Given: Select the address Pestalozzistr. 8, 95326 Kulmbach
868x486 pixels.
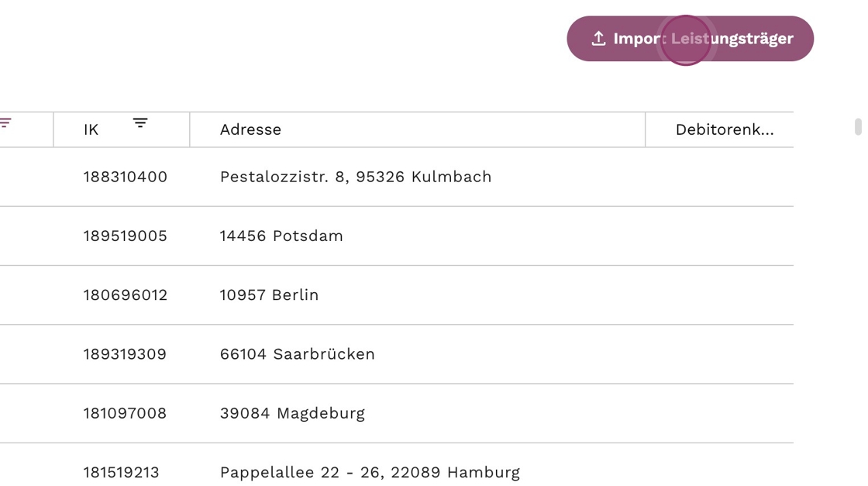Looking at the screenshot, I should (356, 177).
